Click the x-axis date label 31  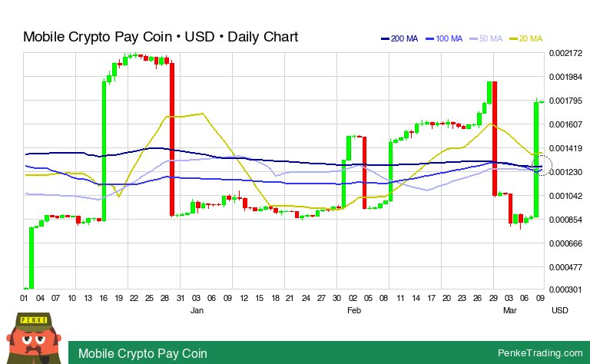[x=181, y=298]
